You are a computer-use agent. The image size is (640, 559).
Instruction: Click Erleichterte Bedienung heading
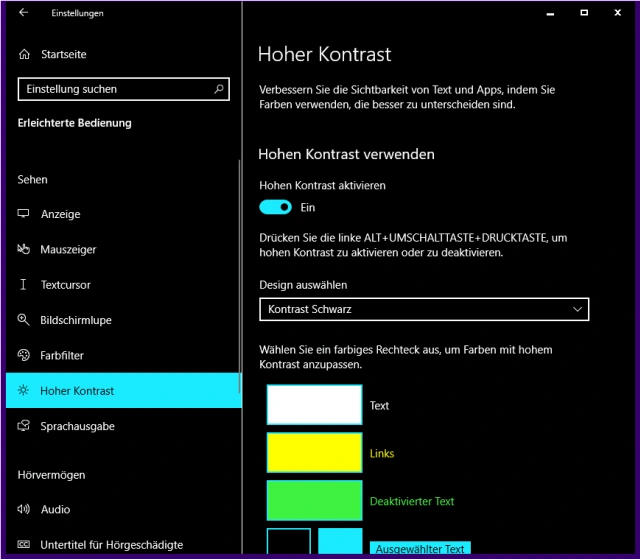point(74,123)
